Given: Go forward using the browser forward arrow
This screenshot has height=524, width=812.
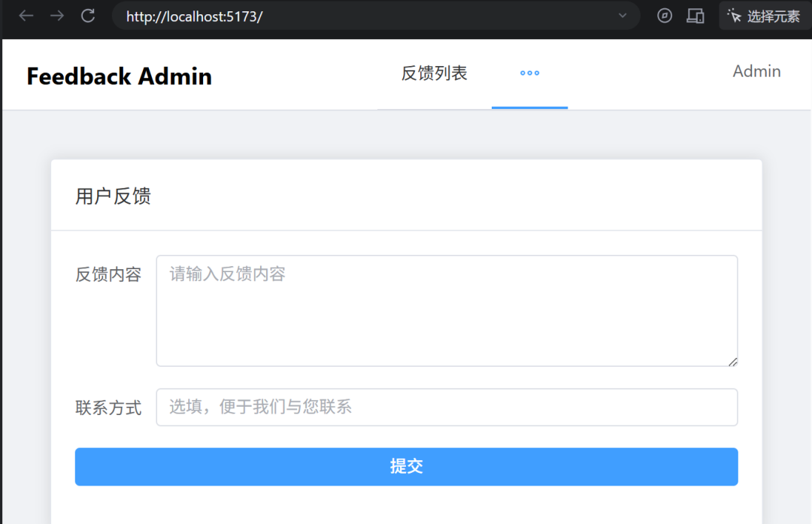Looking at the screenshot, I should point(57,16).
